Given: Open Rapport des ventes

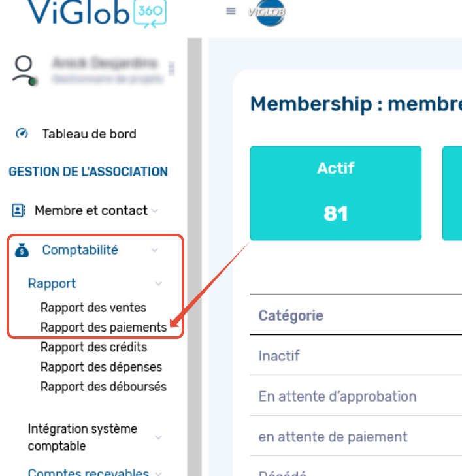Looking at the screenshot, I should [93, 308].
